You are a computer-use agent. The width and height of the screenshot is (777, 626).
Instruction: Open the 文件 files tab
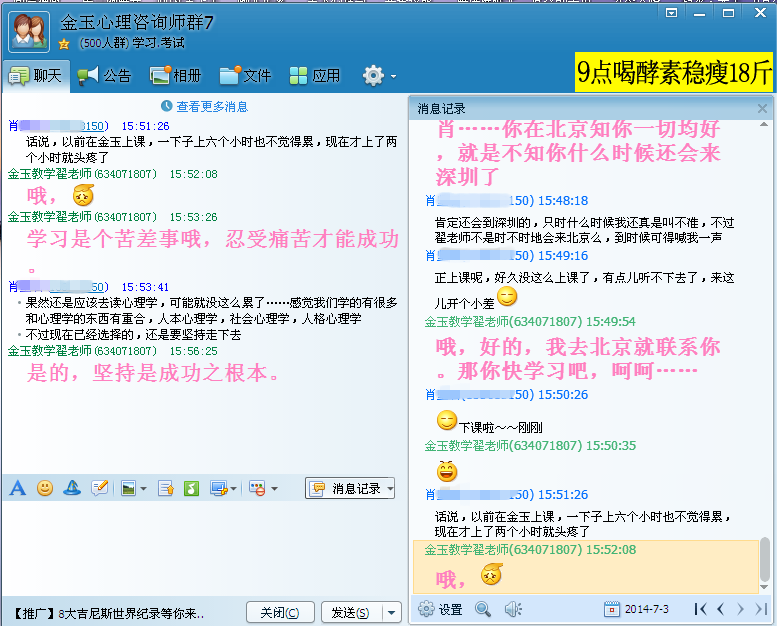tap(245, 75)
